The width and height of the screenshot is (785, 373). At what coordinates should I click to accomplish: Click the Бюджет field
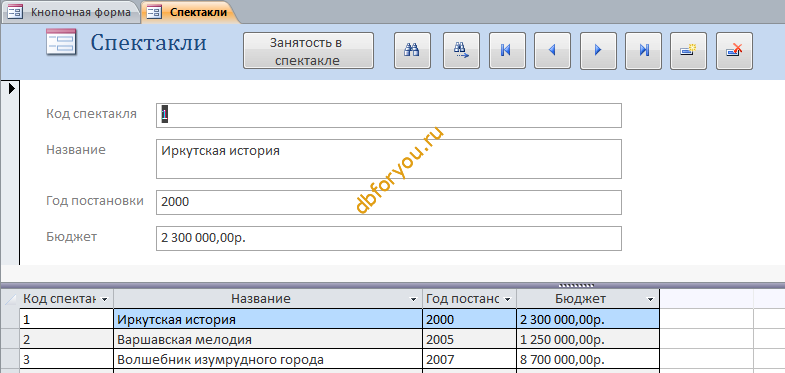tap(389, 238)
